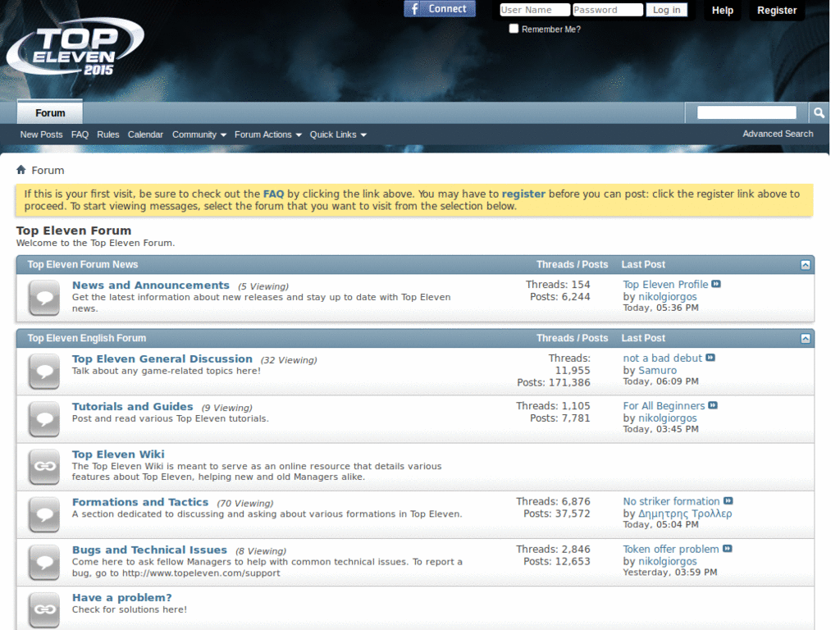Open Token offer problem thread
The height and width of the screenshot is (630, 840).
click(x=671, y=549)
